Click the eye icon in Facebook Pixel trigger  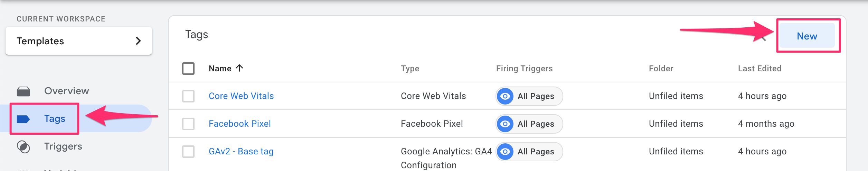tap(505, 124)
